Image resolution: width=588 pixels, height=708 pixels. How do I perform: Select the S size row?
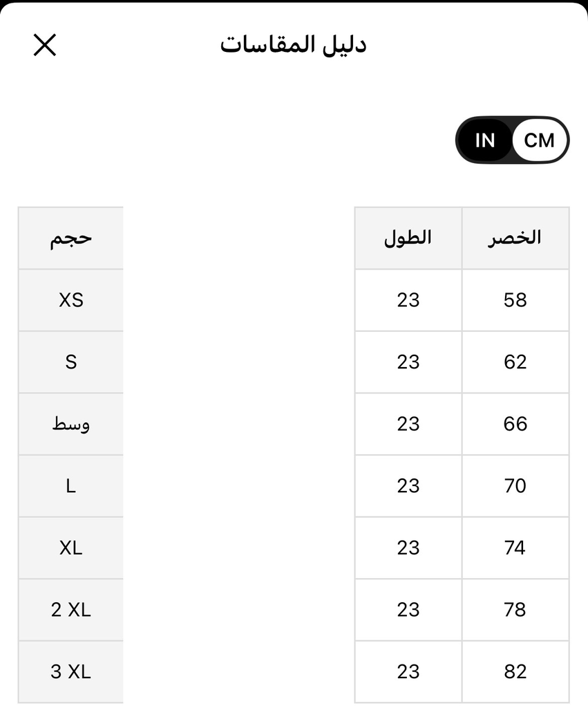[70, 362]
